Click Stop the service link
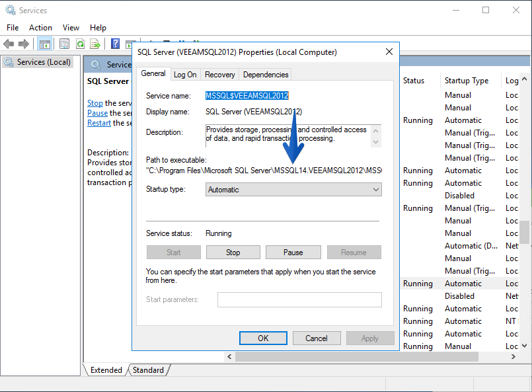This screenshot has height=392, width=532. [95, 103]
